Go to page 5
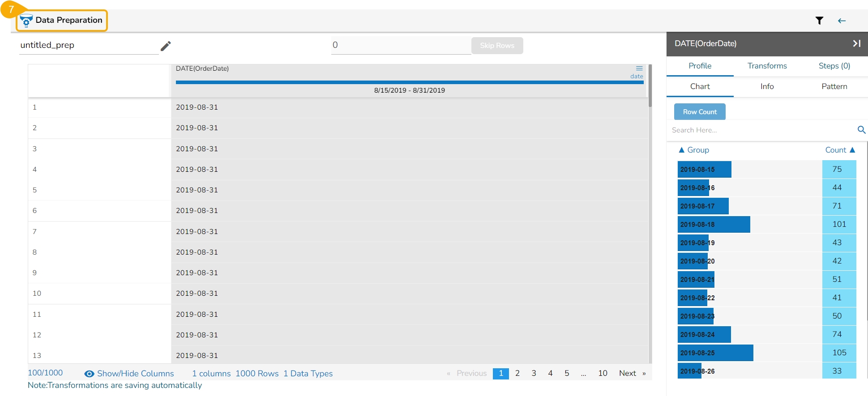868x396 pixels. [x=567, y=373]
